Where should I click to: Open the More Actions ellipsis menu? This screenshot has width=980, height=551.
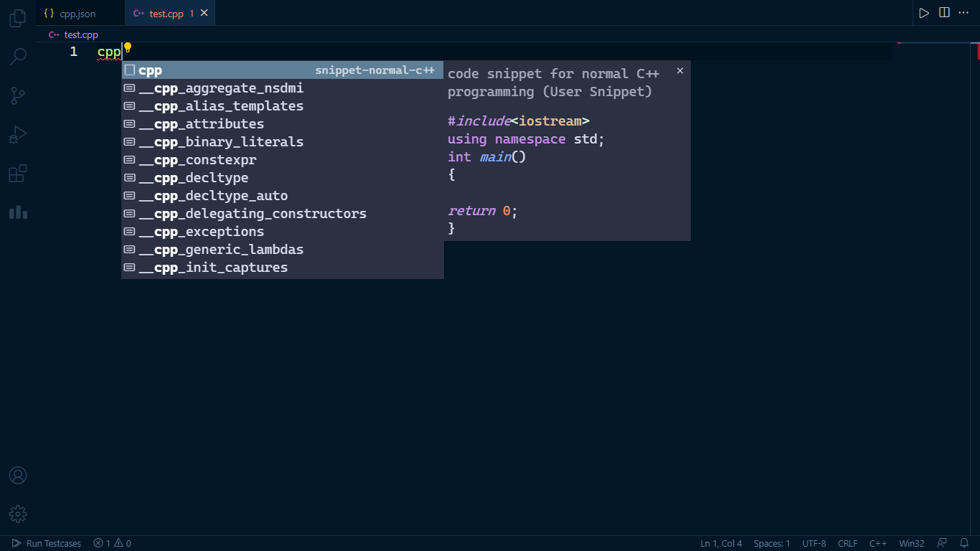pos(963,13)
